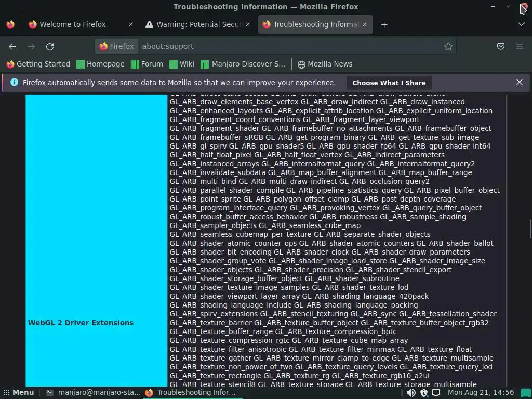
Task: Open the Firefox hamburger menu
Action: pos(520,46)
